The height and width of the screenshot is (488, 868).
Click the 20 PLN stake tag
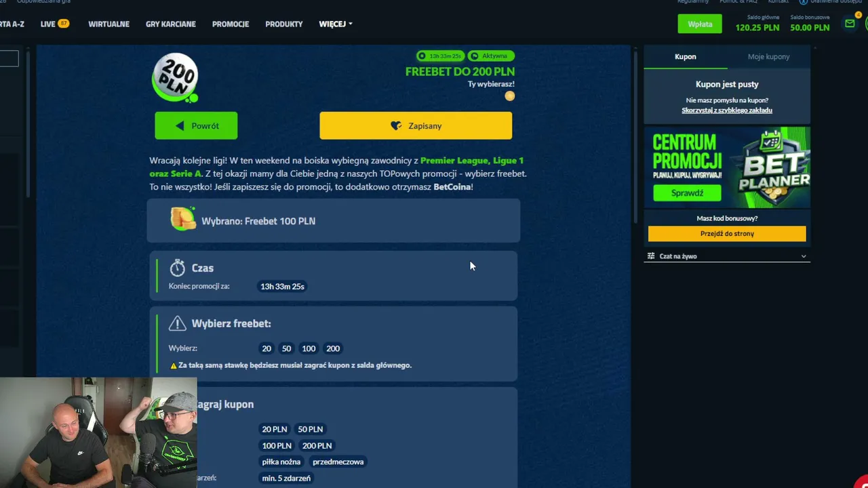click(275, 429)
